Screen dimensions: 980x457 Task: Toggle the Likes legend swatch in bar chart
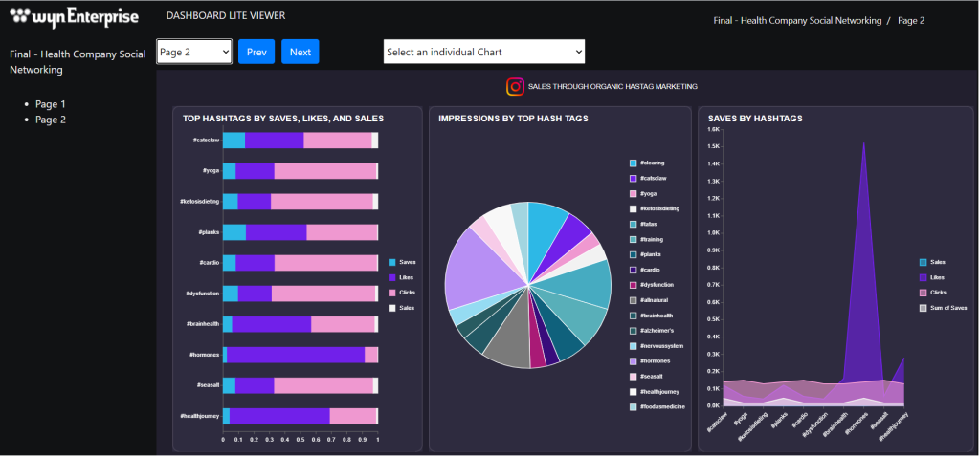(x=392, y=277)
